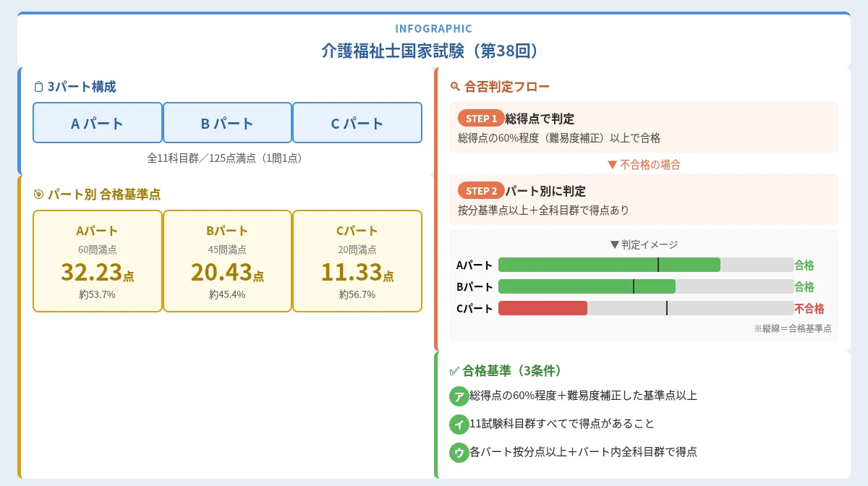Click the INFOGRAPHIC label
Screen dimensions: 868x486
(433, 29)
